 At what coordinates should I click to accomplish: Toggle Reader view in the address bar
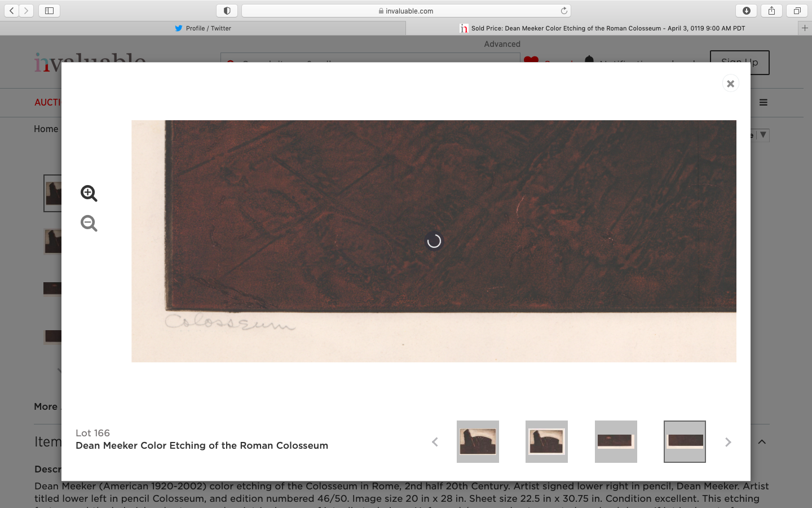click(227, 10)
